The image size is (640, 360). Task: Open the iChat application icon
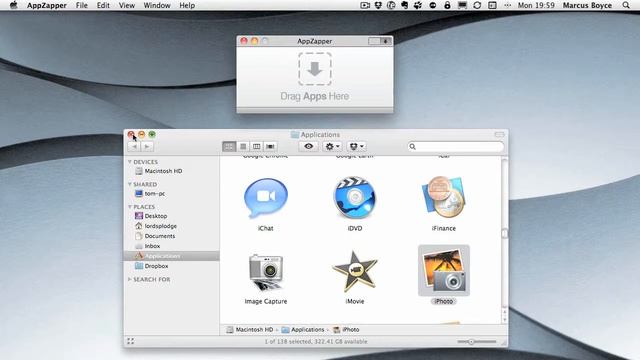tap(266, 199)
